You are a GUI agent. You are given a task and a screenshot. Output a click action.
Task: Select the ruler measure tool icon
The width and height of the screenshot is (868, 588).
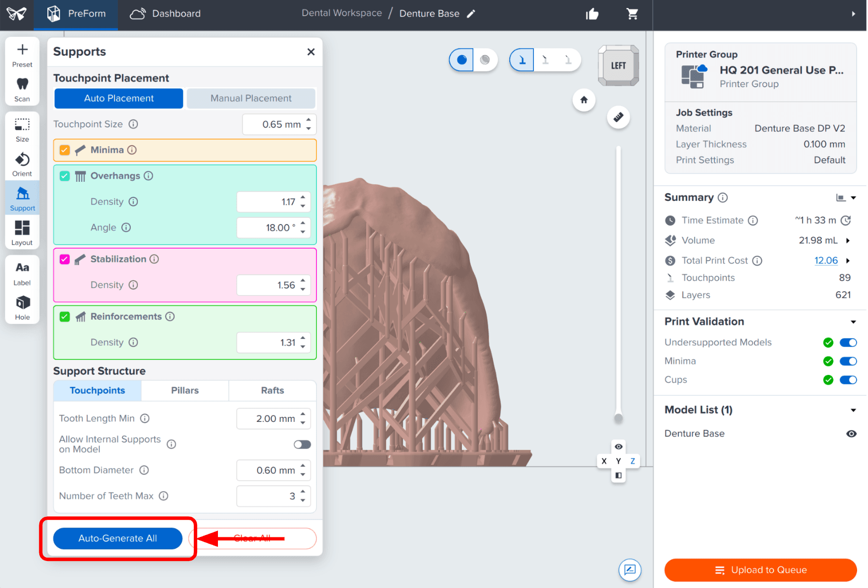point(618,117)
